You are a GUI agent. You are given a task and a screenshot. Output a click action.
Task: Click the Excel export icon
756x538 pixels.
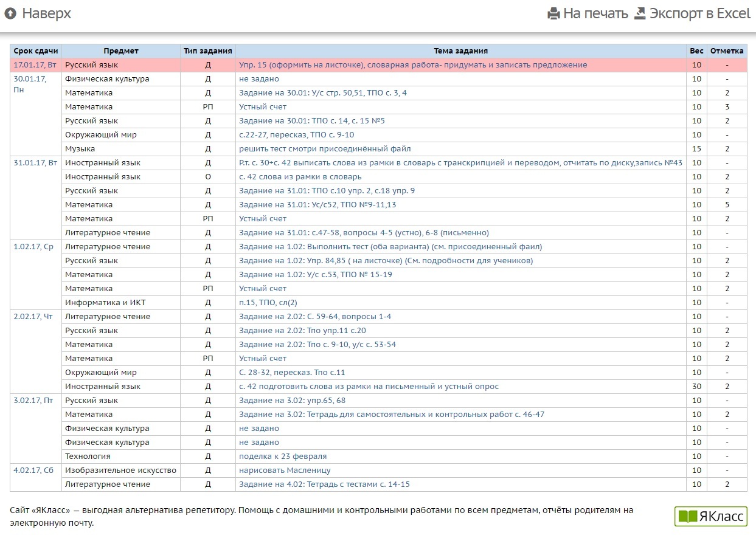point(639,13)
